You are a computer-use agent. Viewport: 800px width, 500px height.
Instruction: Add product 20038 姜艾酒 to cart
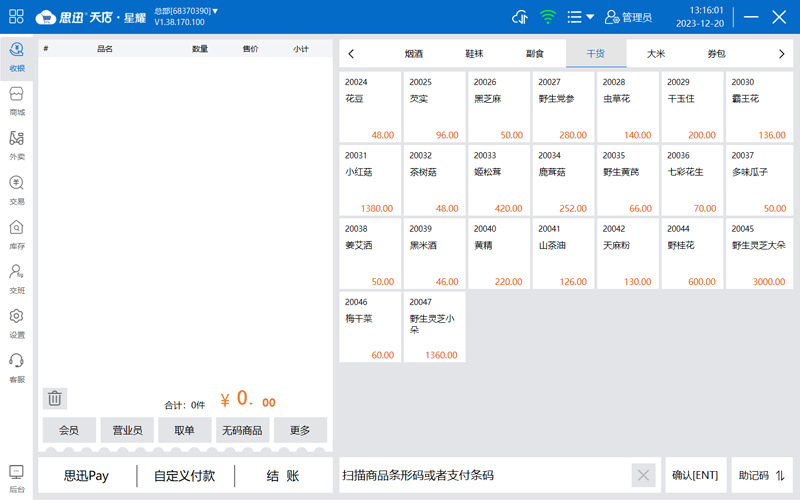click(x=370, y=254)
